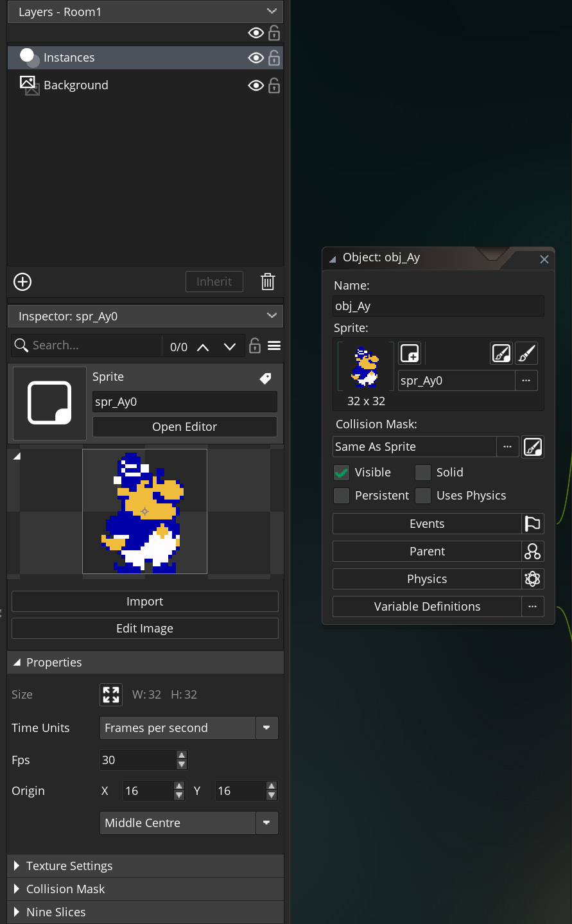Click the Fps stepper arrows
572x924 pixels.
point(182,760)
